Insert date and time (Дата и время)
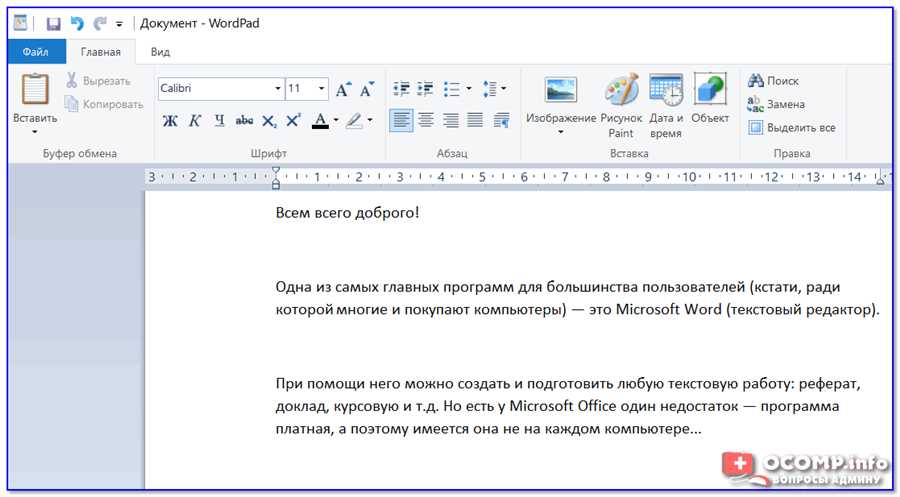Viewport: 900px width, 497px height. (666, 106)
